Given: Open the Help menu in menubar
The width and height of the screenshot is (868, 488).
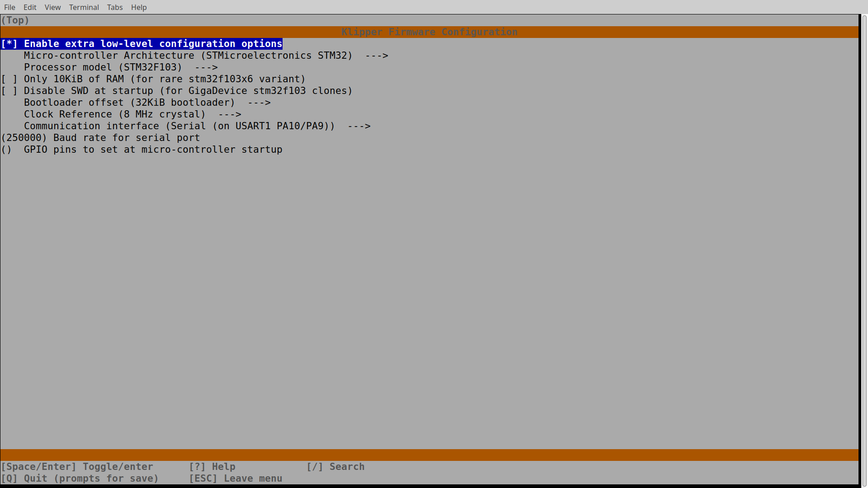Looking at the screenshot, I should tap(139, 7).
